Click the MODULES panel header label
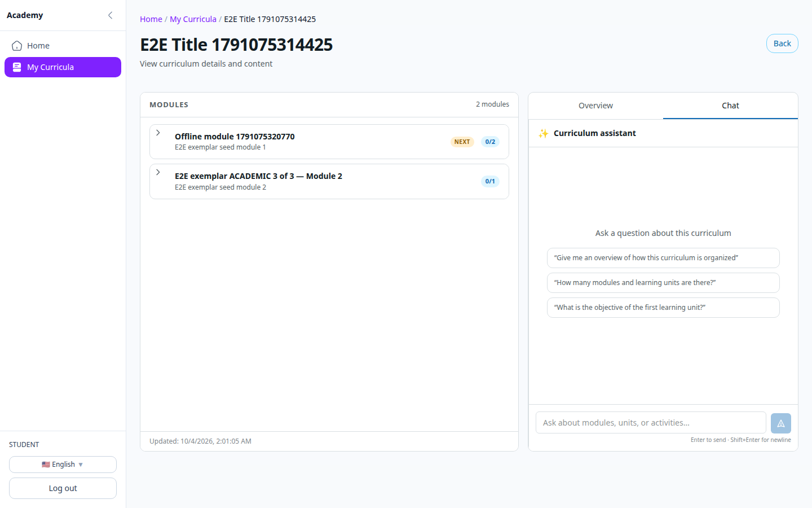Screen dimensions: 812x508 169,105
